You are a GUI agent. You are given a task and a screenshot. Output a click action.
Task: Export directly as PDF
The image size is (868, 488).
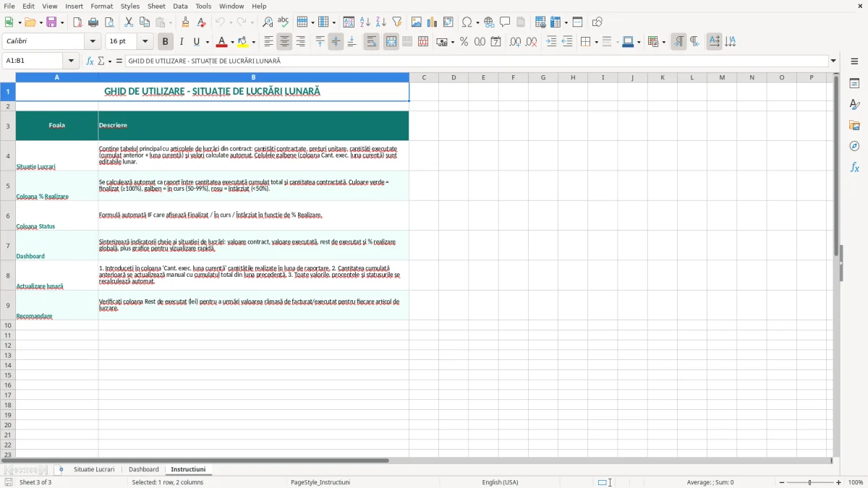tap(77, 22)
